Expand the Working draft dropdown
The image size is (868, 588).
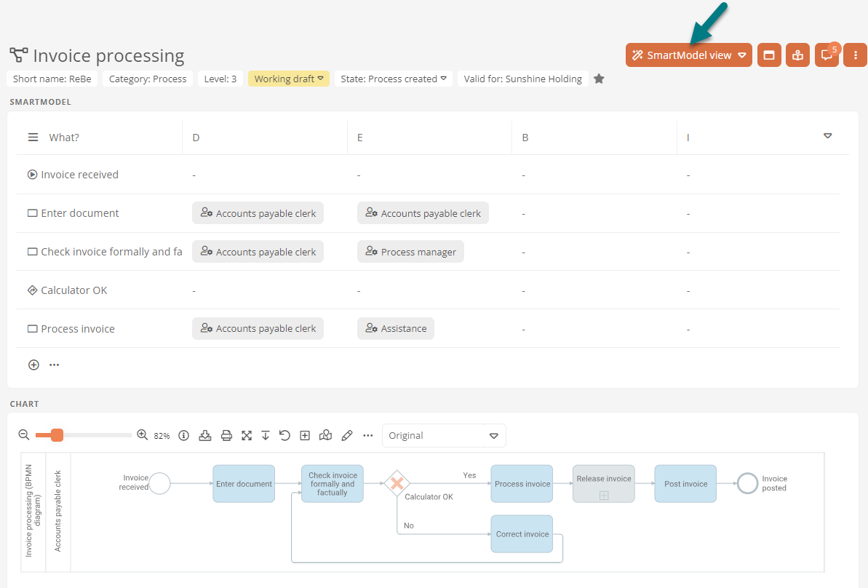coord(289,79)
